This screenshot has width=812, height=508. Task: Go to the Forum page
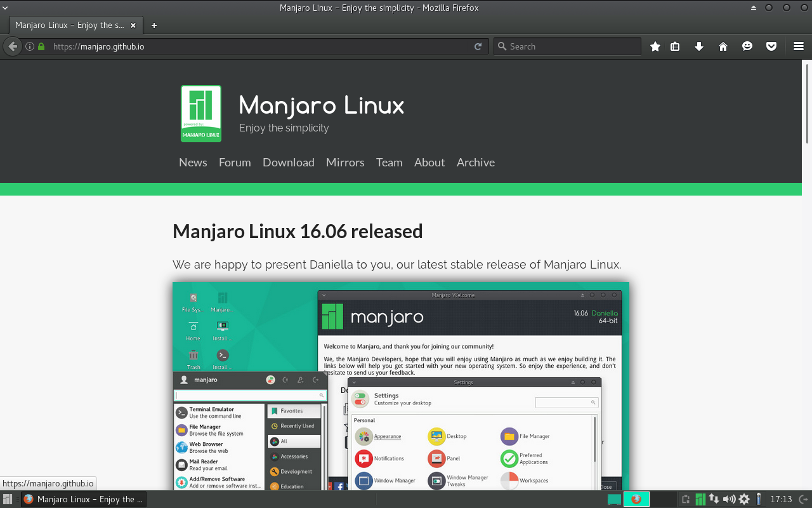click(x=235, y=163)
